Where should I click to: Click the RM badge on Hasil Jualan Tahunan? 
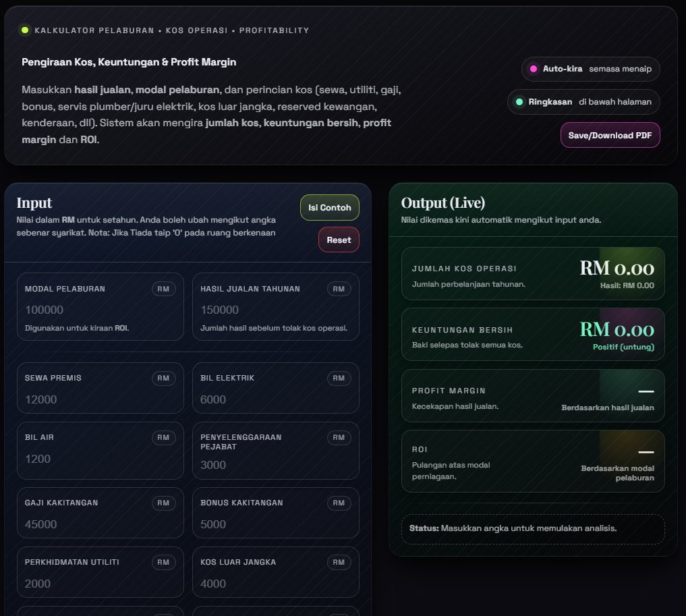339,289
